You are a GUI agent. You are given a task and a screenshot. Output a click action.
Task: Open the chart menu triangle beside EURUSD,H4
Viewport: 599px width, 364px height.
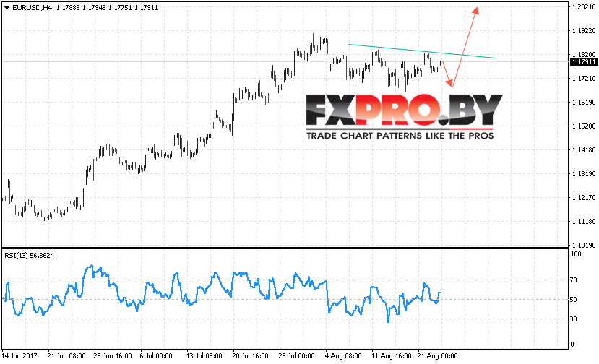pyautogui.click(x=7, y=8)
